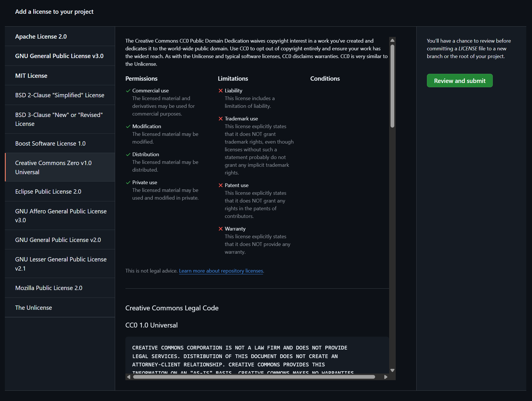Click the Review and submit button
The height and width of the screenshot is (401, 532).
click(460, 81)
